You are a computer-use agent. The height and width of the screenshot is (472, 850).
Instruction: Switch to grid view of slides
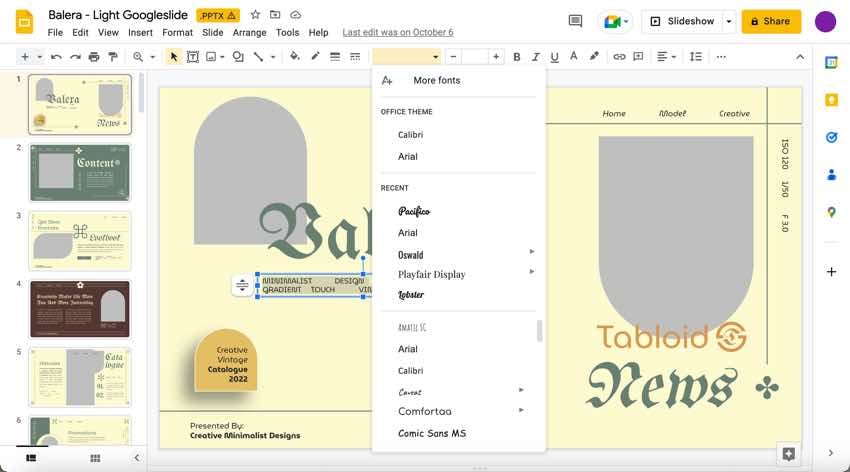click(x=95, y=458)
